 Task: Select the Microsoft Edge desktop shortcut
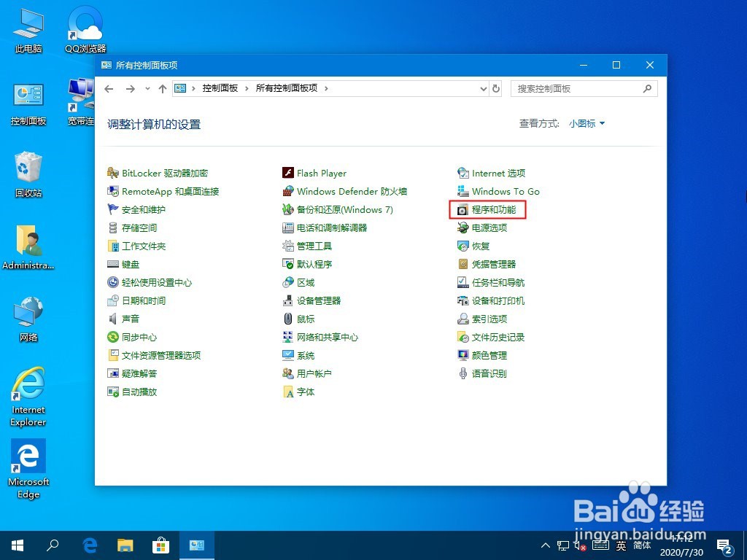(28, 469)
